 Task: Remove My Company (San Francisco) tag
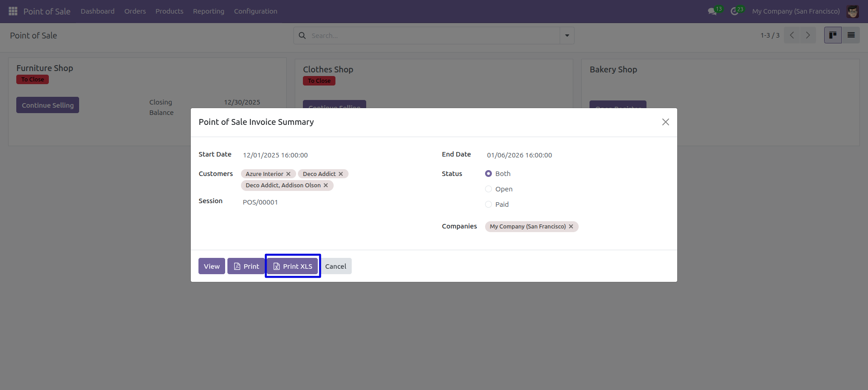571,226
